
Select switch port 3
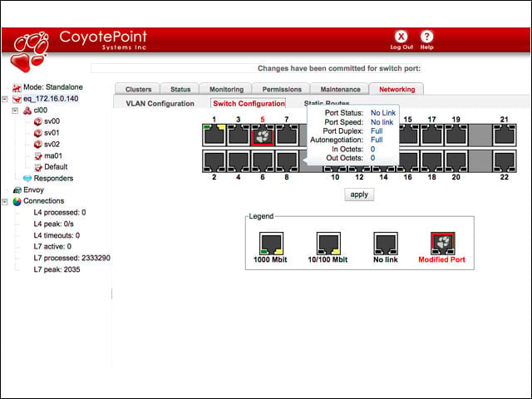click(239, 135)
